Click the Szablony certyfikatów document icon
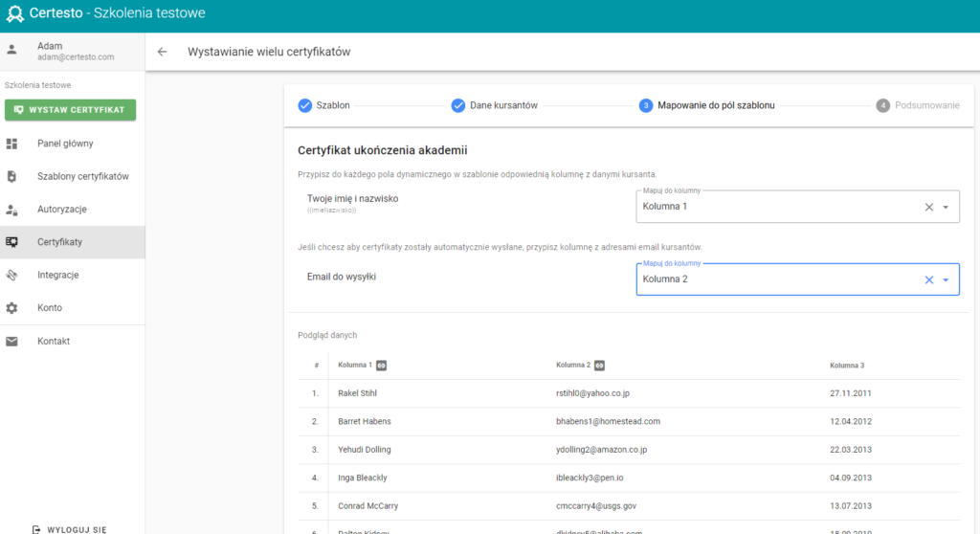This screenshot has height=534, width=980. point(11,176)
